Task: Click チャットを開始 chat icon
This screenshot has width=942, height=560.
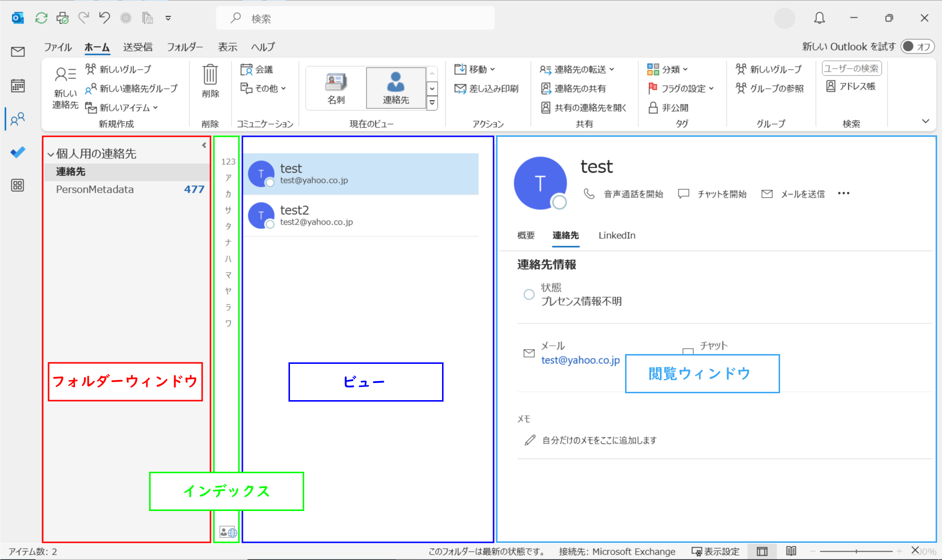Action: (683, 194)
